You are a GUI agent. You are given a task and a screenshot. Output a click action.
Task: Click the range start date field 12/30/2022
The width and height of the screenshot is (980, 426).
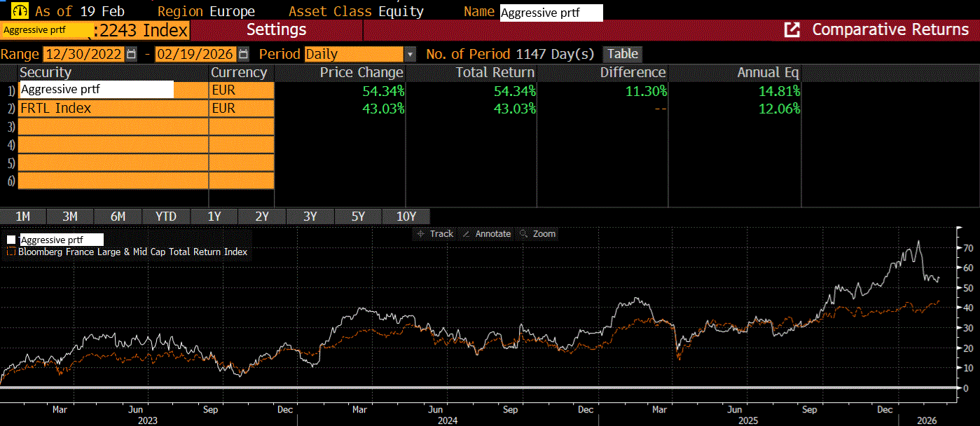(83, 54)
